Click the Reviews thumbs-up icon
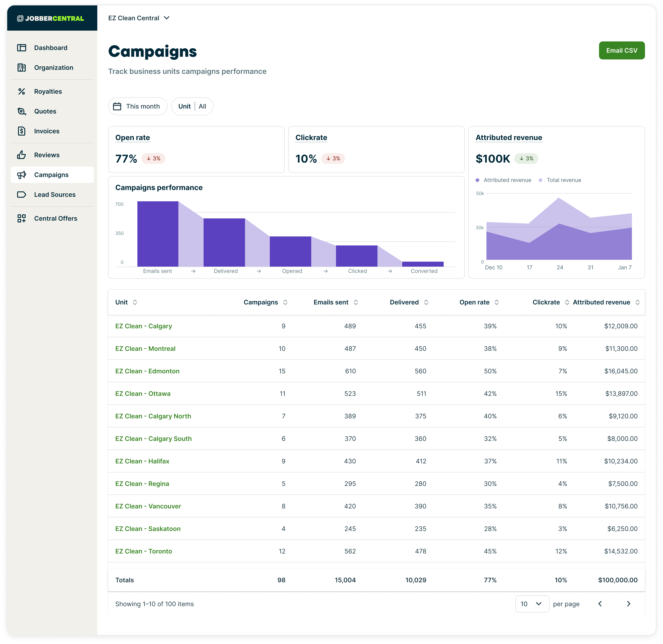Screen dimensions: 663x644 click(x=22, y=155)
